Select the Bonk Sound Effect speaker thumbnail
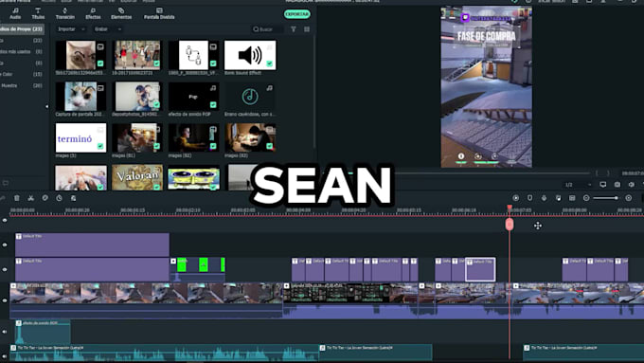This screenshot has height=363, width=644. tap(250, 55)
